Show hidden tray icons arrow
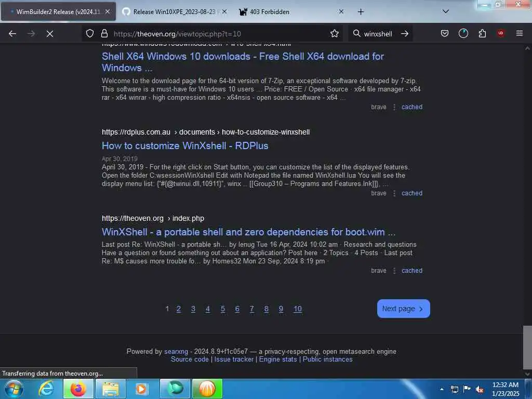Screen dimensions: 532x399 tap(442, 389)
